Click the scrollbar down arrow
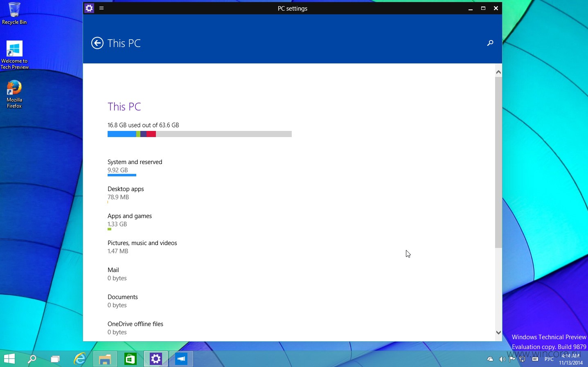 498,333
